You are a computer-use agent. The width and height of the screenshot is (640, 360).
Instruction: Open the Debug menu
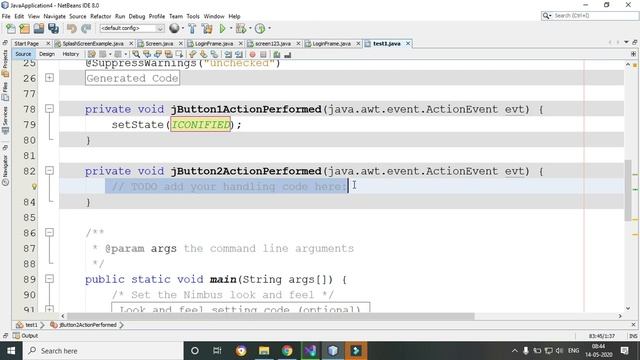coord(137,16)
